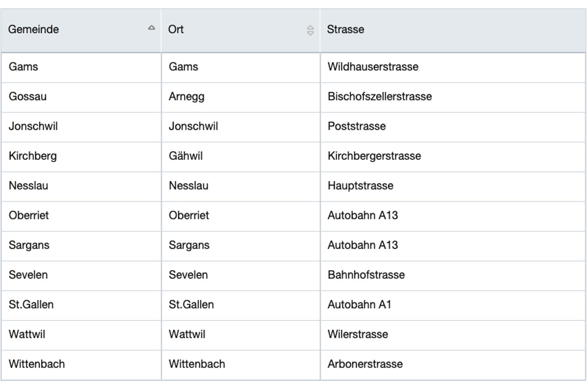Select the Autobahn A1 cell
Viewport: 588px width, 392px height.
click(x=360, y=305)
